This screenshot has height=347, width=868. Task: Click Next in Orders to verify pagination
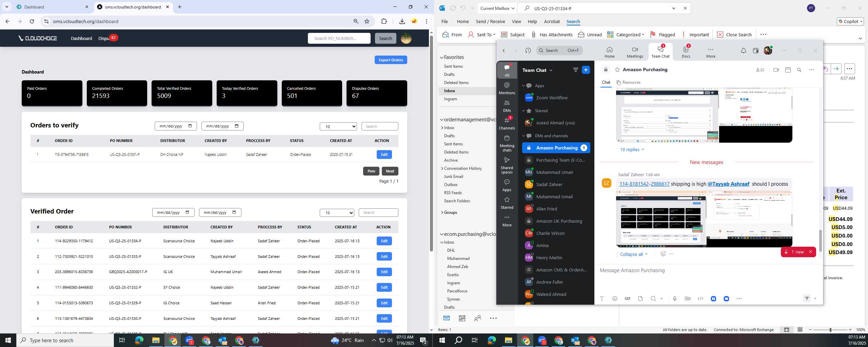pyautogui.click(x=390, y=171)
